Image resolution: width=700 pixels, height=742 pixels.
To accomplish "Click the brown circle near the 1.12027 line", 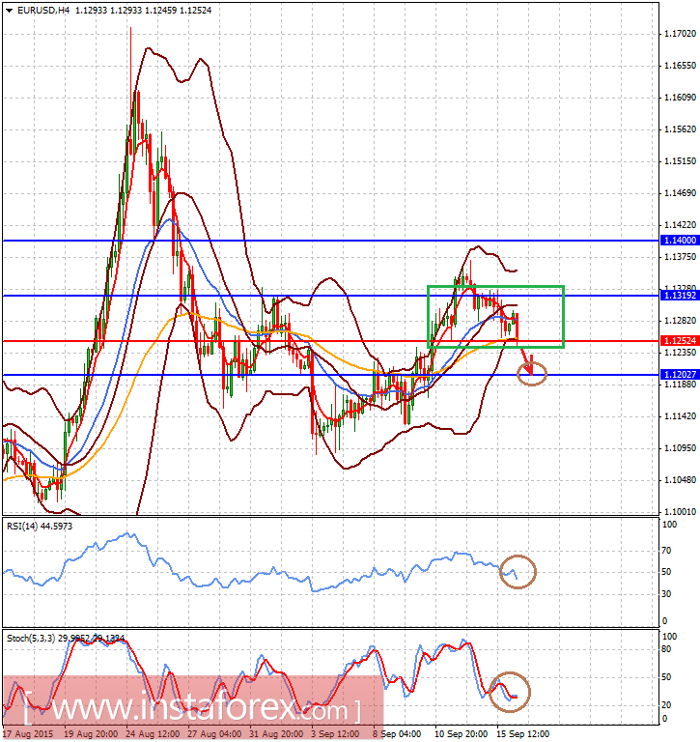I will (x=532, y=373).
